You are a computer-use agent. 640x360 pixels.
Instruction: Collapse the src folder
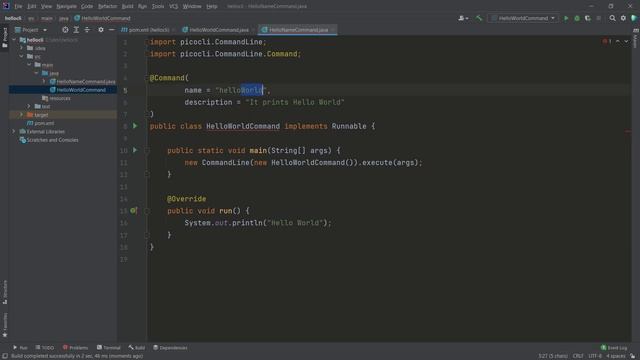(x=22, y=56)
